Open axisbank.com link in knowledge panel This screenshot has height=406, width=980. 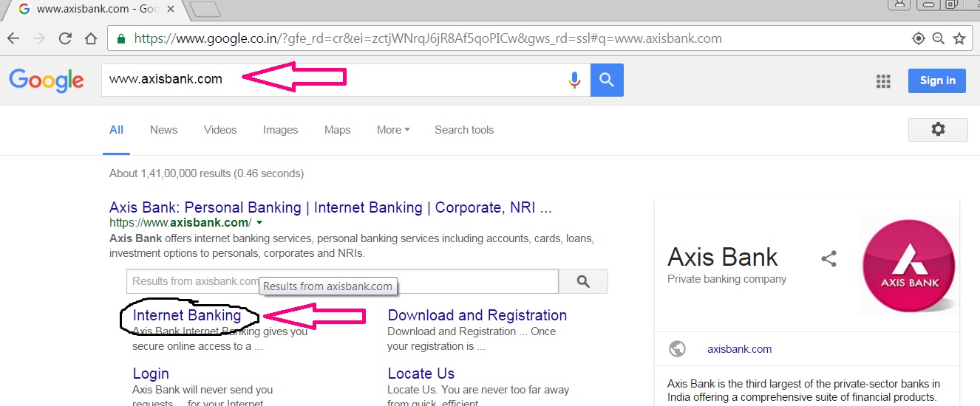coord(739,349)
